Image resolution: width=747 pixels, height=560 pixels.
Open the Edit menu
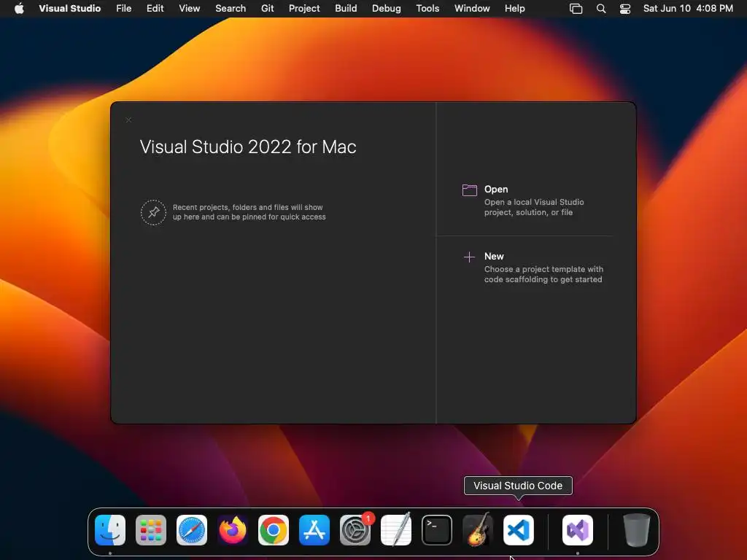coord(155,8)
